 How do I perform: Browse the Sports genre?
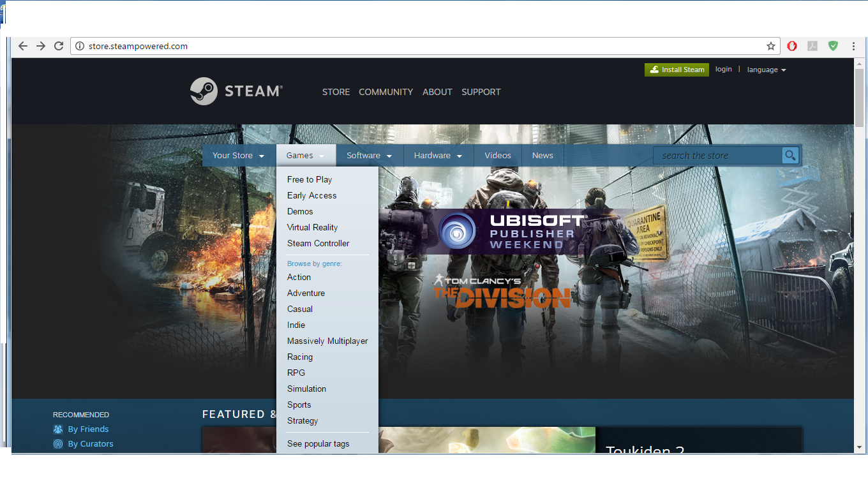click(x=299, y=405)
